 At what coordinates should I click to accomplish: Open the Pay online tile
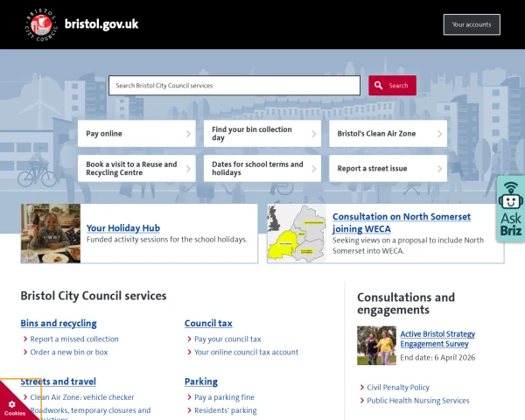[136, 134]
